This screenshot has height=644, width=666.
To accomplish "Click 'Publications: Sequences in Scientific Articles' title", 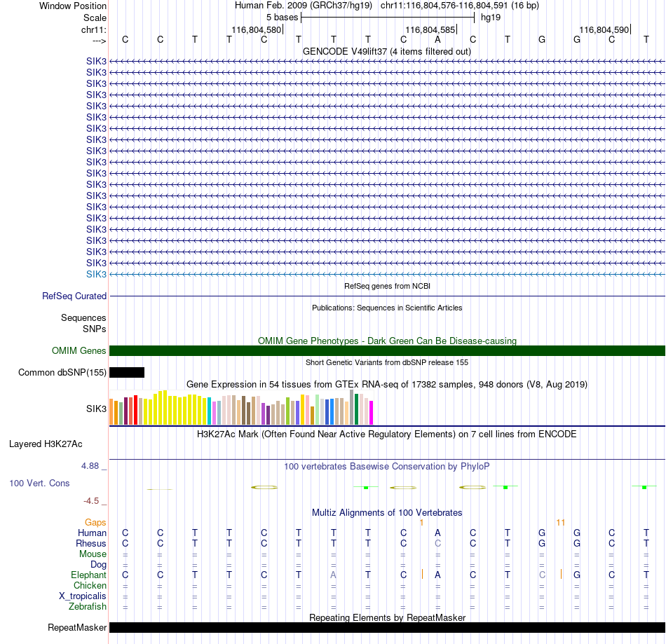I will point(387,308).
